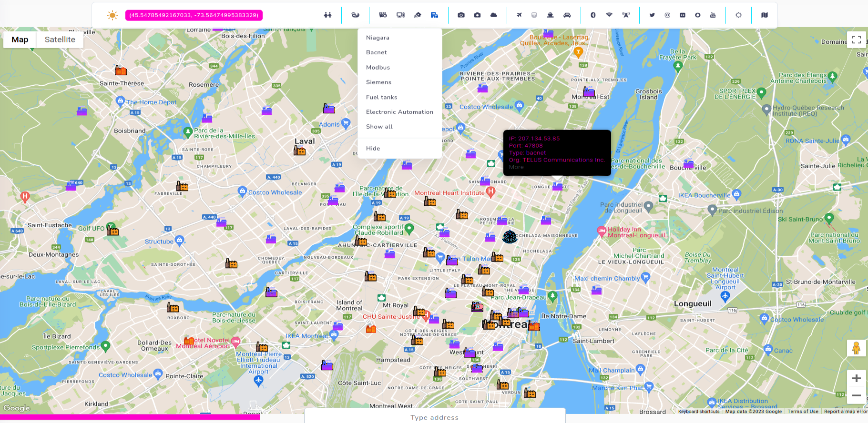Image resolution: width=868 pixels, height=423 pixels.
Task: Click More in the IP info popup
Action: point(516,167)
